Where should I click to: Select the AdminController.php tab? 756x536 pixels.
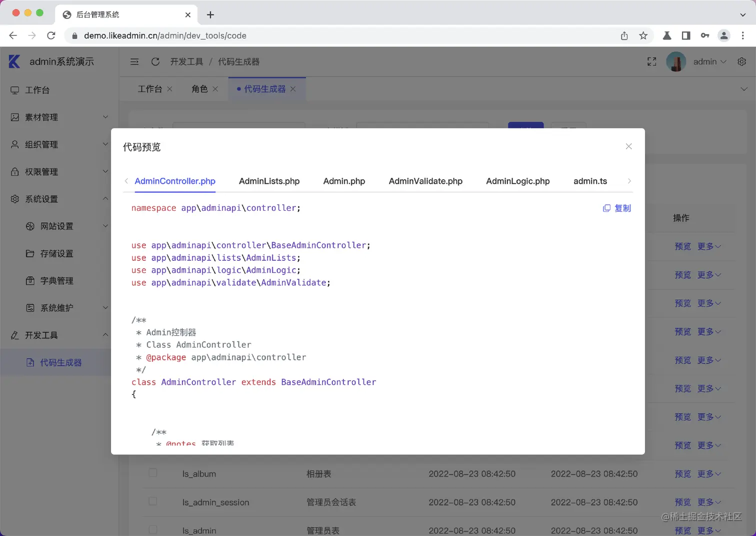tap(175, 181)
